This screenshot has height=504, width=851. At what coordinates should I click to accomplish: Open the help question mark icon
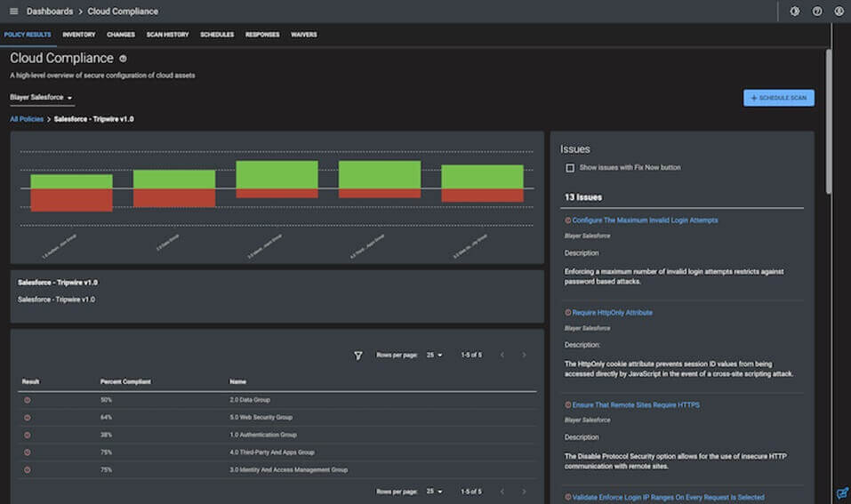(x=817, y=12)
